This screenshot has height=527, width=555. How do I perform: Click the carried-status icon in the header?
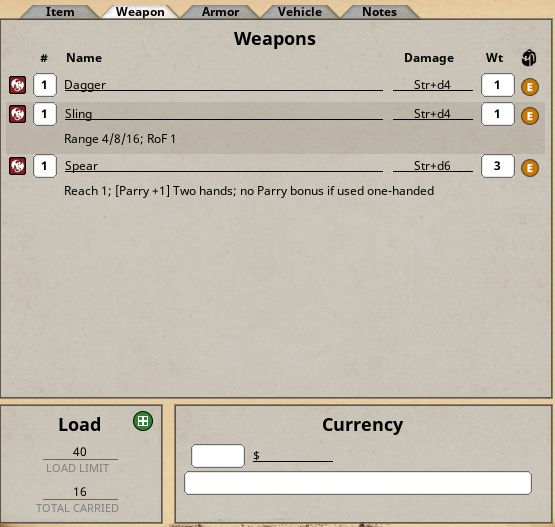pyautogui.click(x=529, y=58)
